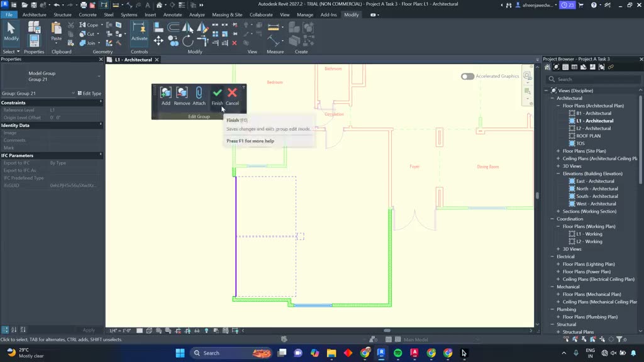Select the Offset tool
644x362 pixels.
(174, 27)
